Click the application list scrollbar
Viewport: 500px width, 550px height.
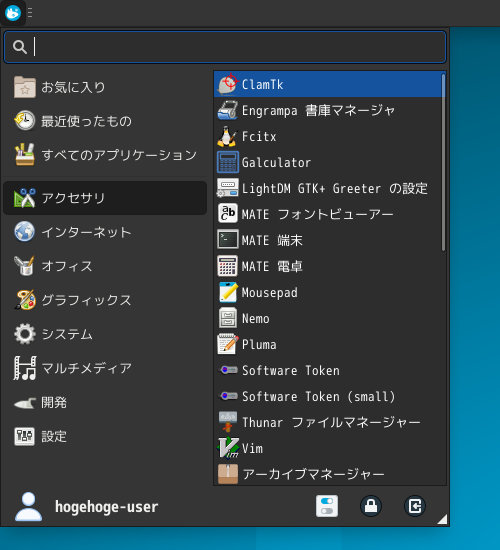444,162
